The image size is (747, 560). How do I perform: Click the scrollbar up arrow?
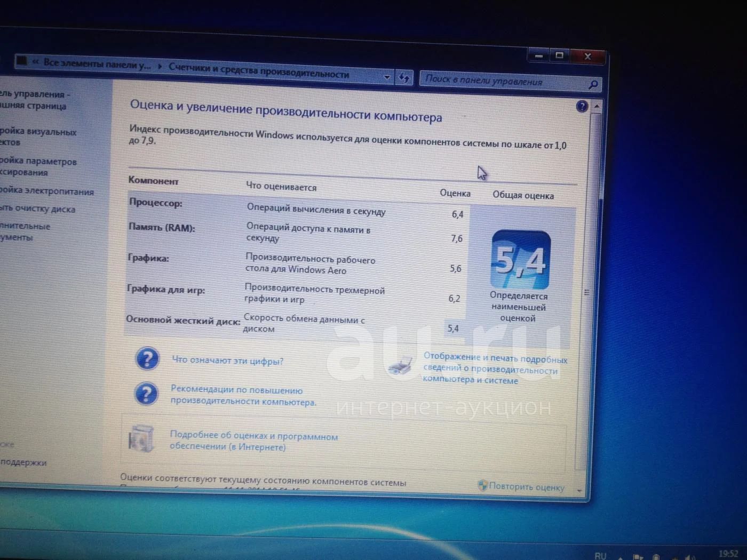pyautogui.click(x=597, y=107)
